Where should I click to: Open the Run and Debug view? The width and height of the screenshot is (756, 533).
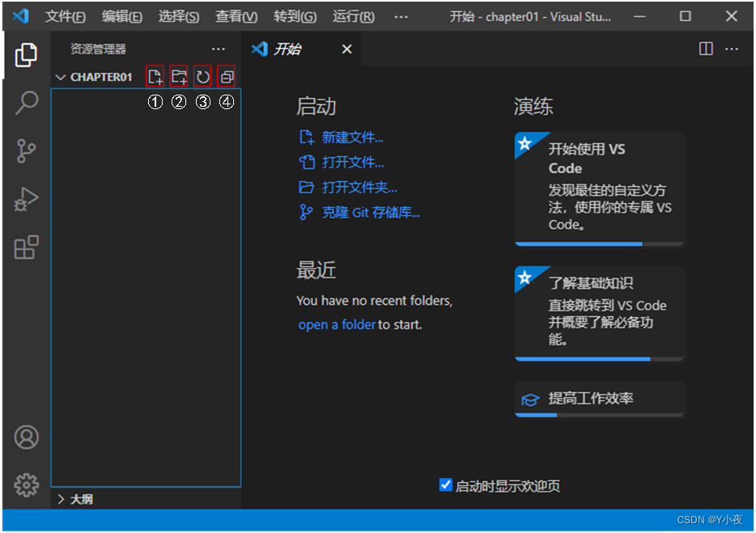click(x=26, y=199)
